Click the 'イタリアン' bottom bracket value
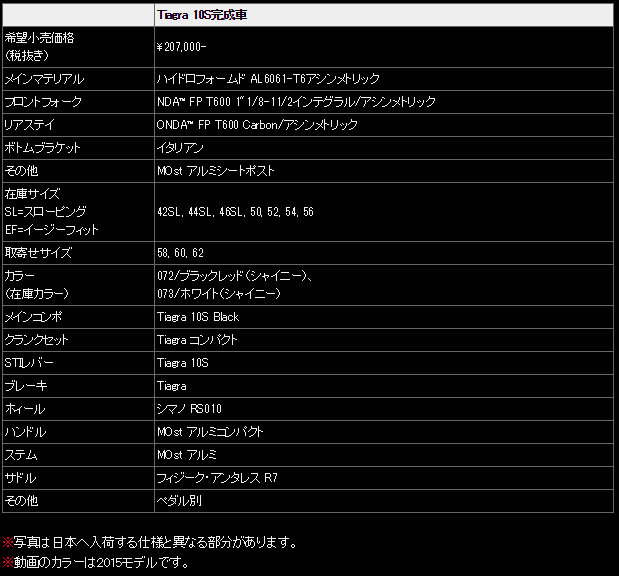Screen dimensions: 619x576 point(180,148)
